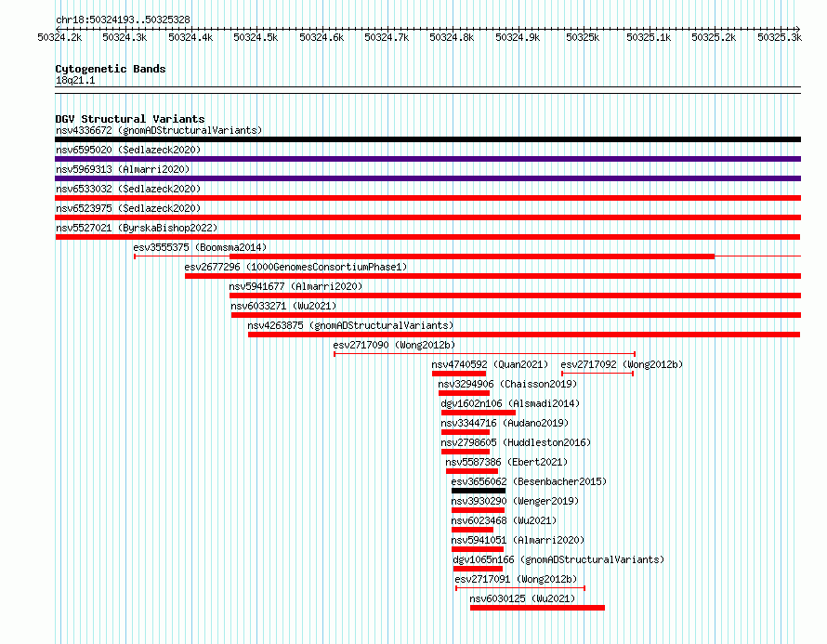Screen dimensions: 827x644
Task: Click the chr18:50324193..50325328 region label
Action: coord(123,20)
